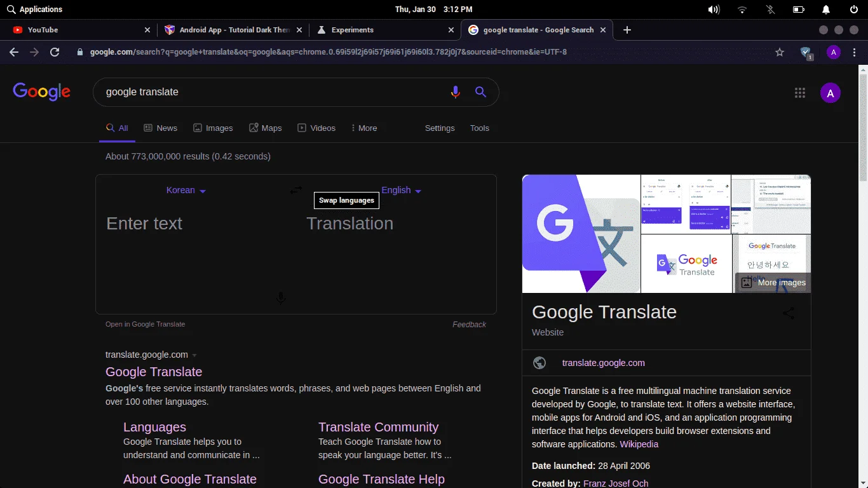This screenshot has width=868, height=488.
Task: Open the Applications menu
Action: tap(34, 10)
